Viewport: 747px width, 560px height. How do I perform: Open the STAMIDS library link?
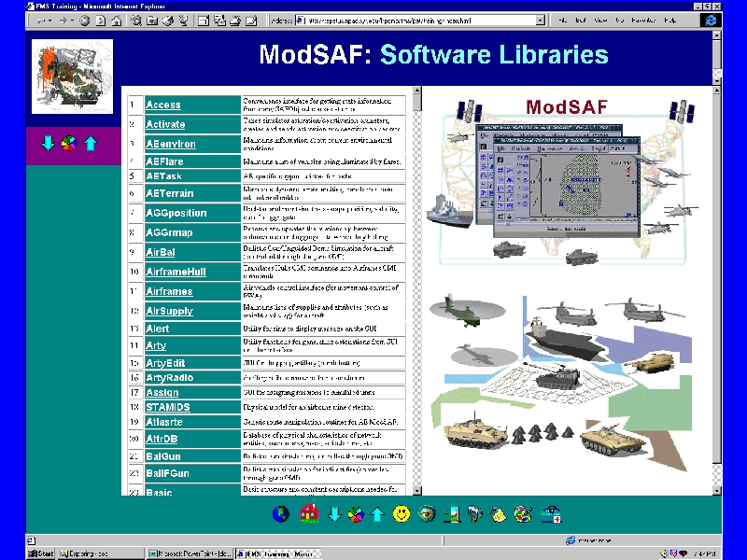[x=168, y=407]
